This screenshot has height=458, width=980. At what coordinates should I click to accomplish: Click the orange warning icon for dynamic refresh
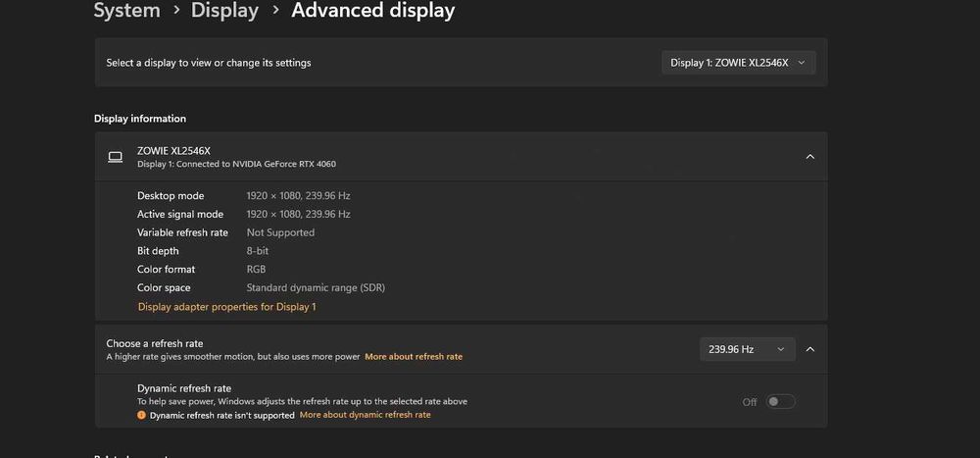coord(141,415)
